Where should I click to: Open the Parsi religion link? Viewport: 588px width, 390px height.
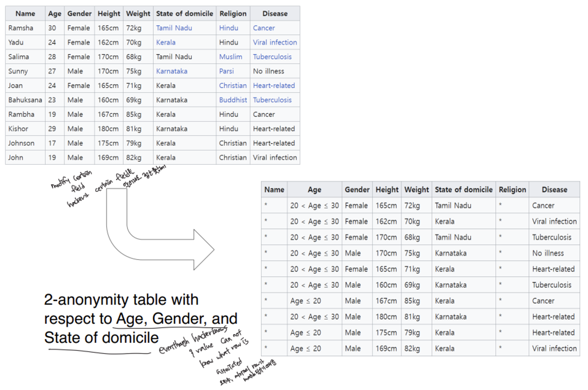point(226,71)
